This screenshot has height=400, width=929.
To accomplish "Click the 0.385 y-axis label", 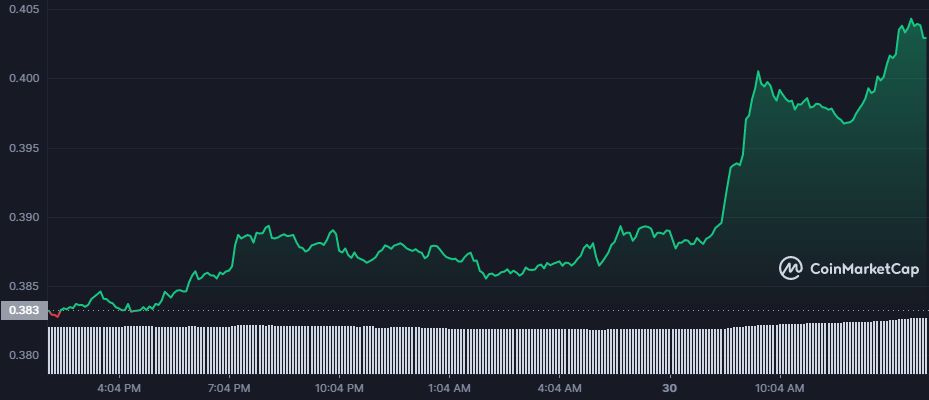I will (x=24, y=287).
